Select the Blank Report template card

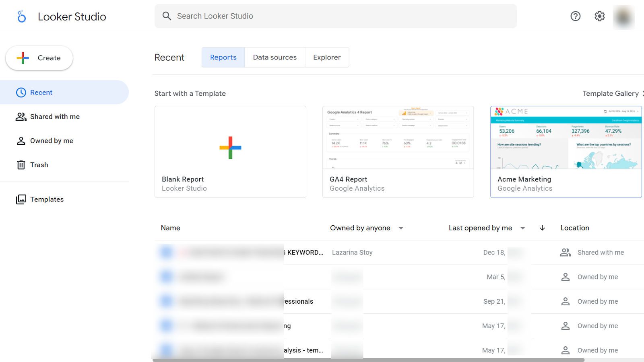[x=230, y=152]
